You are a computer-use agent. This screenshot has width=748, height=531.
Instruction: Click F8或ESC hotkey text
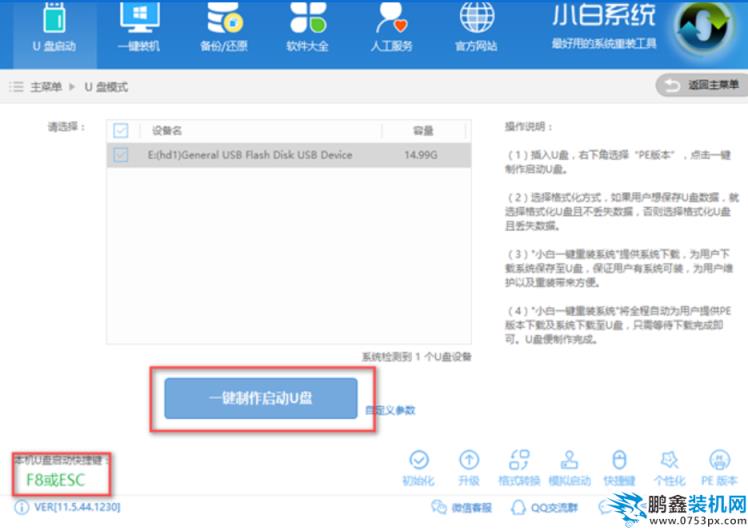pos(56,479)
